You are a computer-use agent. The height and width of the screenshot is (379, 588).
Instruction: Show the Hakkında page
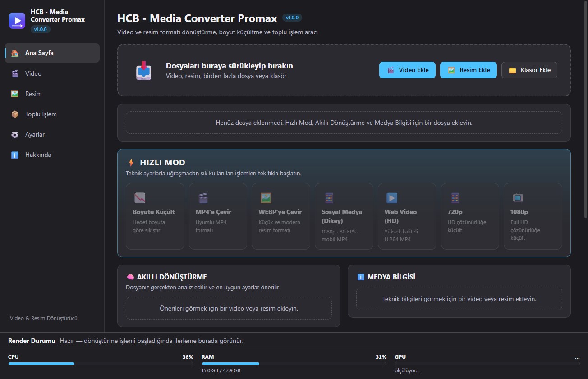click(52, 155)
